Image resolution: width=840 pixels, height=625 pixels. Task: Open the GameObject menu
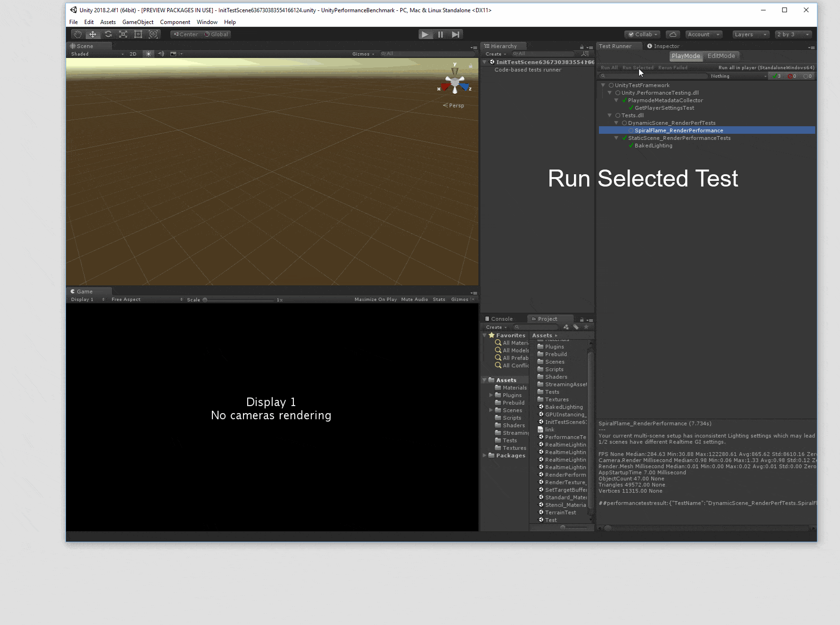(x=137, y=22)
